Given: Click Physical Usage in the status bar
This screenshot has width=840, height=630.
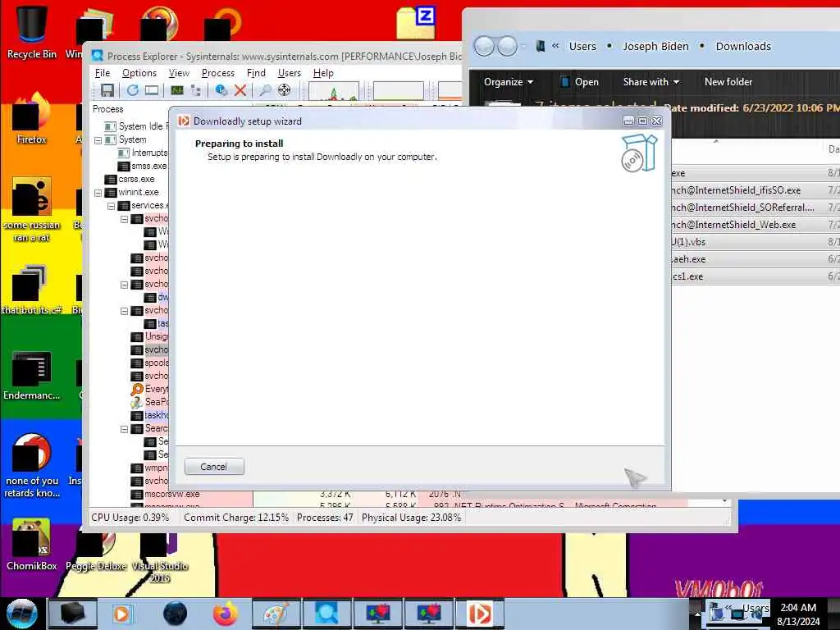Looking at the screenshot, I should click(412, 518).
